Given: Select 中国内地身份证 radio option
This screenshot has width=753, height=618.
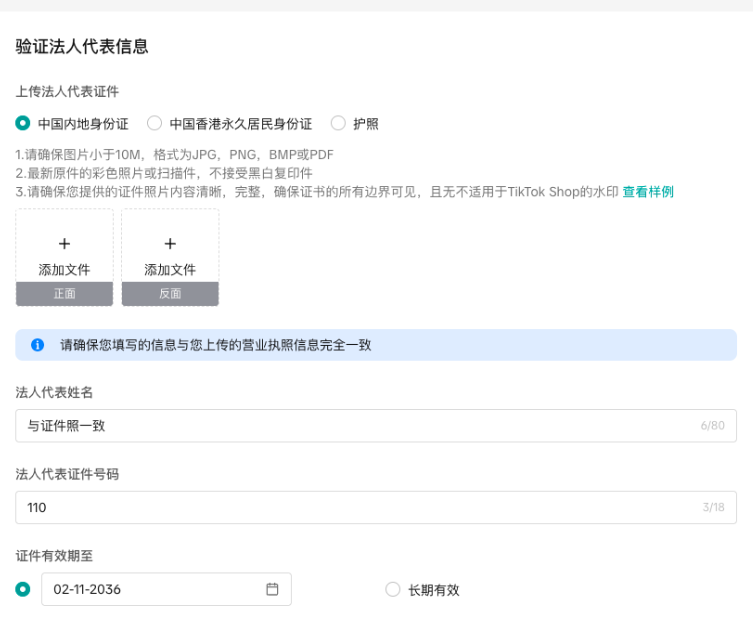Looking at the screenshot, I should tap(23, 123).
